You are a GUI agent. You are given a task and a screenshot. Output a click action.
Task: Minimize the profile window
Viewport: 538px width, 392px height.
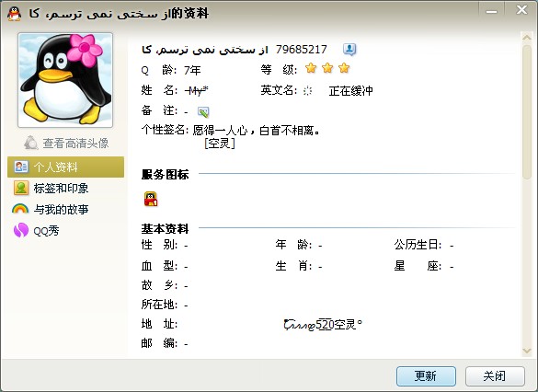pos(491,12)
